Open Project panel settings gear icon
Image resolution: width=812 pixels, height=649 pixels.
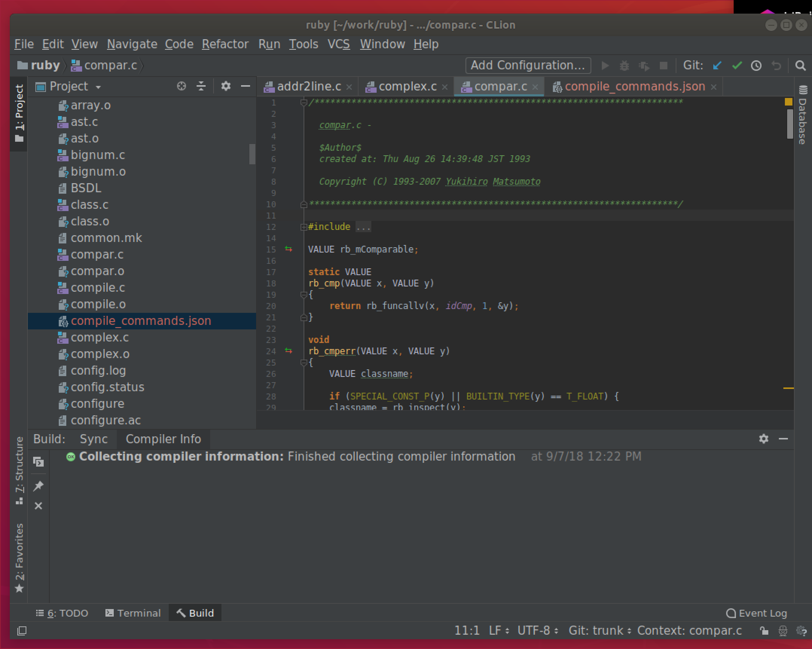(x=226, y=86)
